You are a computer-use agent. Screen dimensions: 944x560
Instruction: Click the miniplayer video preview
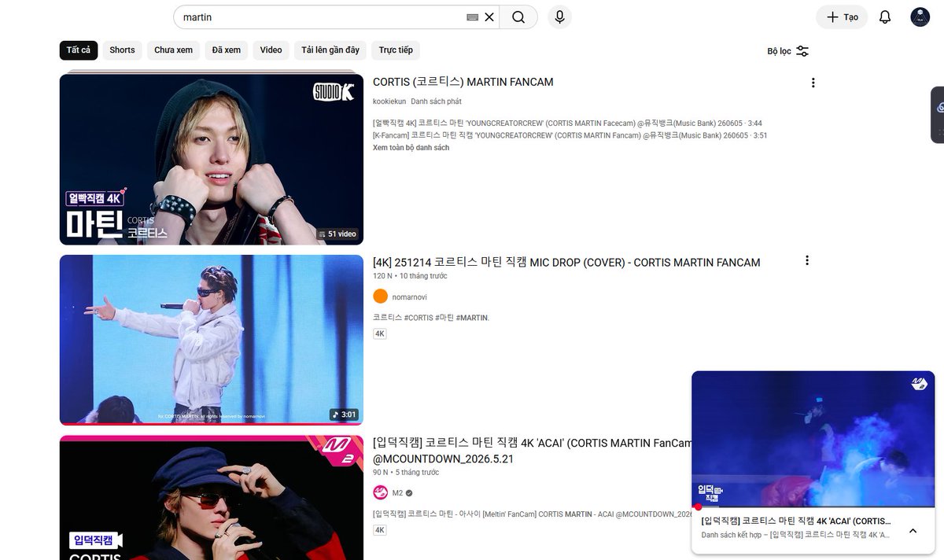tap(813, 439)
